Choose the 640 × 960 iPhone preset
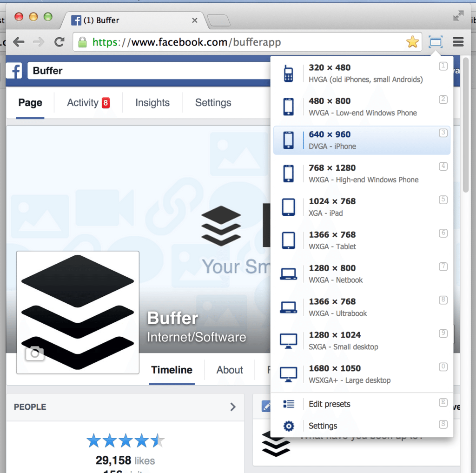 [x=362, y=140]
